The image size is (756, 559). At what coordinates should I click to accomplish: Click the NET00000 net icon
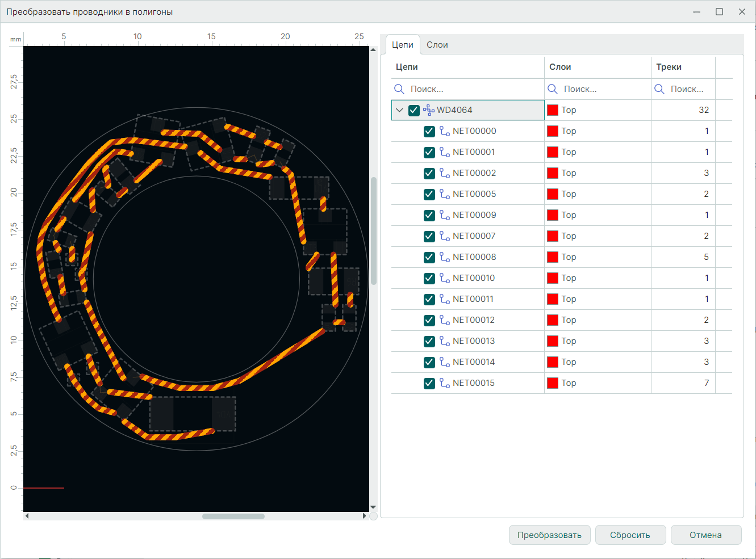point(445,131)
